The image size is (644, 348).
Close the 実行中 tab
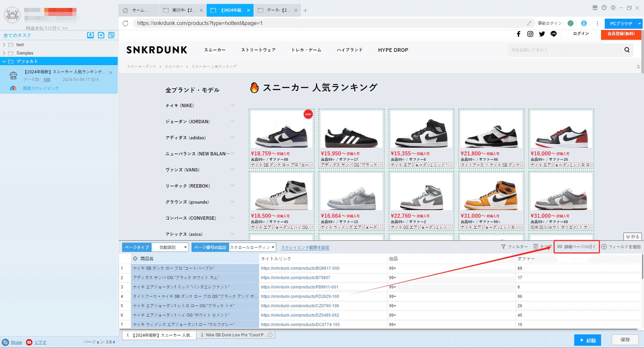[201, 10]
